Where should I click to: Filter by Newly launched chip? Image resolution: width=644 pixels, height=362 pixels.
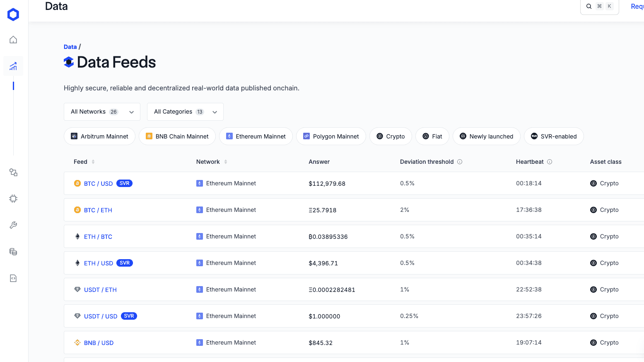(x=487, y=136)
